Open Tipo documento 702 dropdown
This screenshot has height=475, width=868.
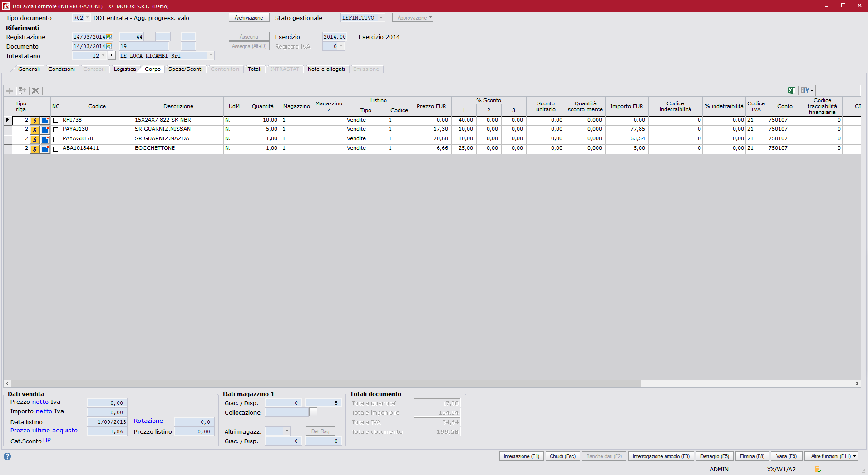click(88, 18)
